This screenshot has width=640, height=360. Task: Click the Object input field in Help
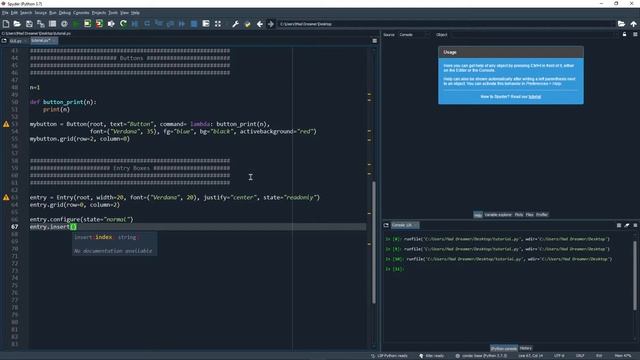(533, 35)
